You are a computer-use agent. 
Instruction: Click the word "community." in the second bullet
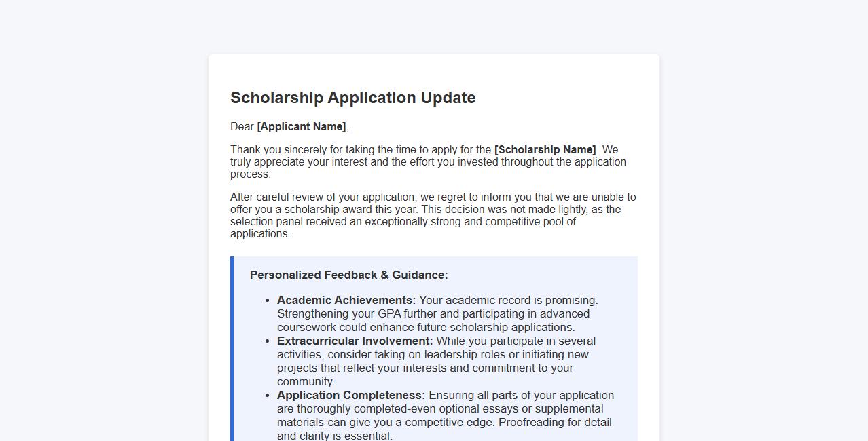(x=306, y=382)
